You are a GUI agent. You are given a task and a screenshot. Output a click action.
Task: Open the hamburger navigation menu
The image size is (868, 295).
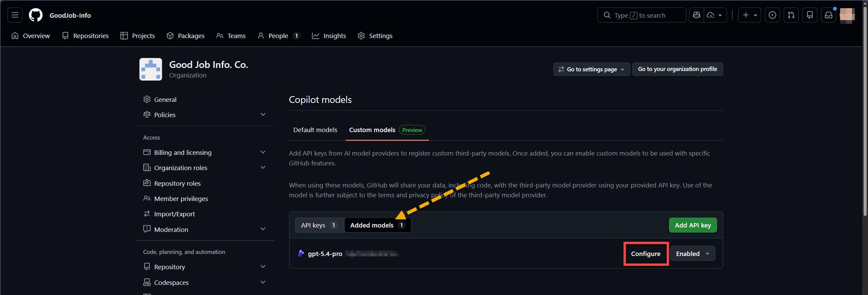(x=15, y=15)
